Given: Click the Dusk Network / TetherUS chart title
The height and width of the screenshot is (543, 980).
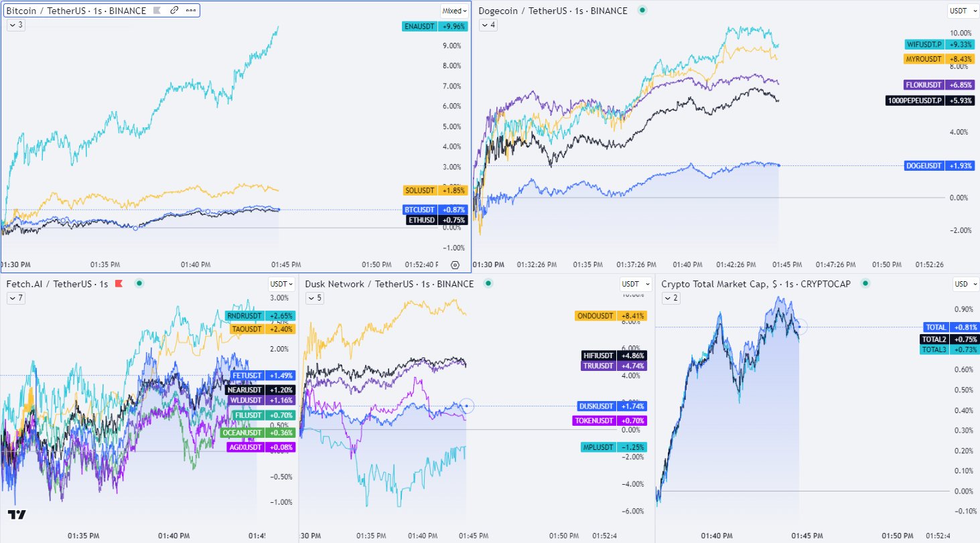Looking at the screenshot, I should point(389,284).
